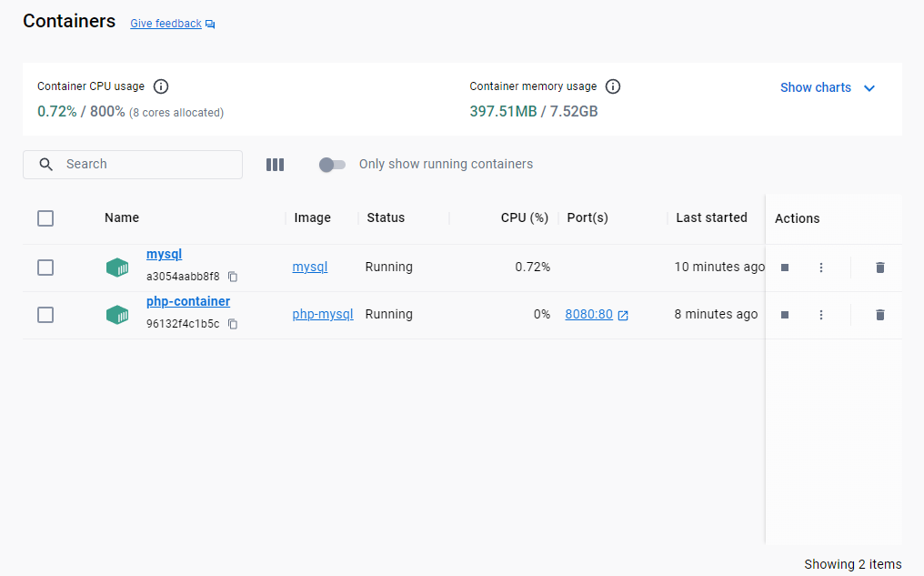Delete the php-container

[879, 315]
